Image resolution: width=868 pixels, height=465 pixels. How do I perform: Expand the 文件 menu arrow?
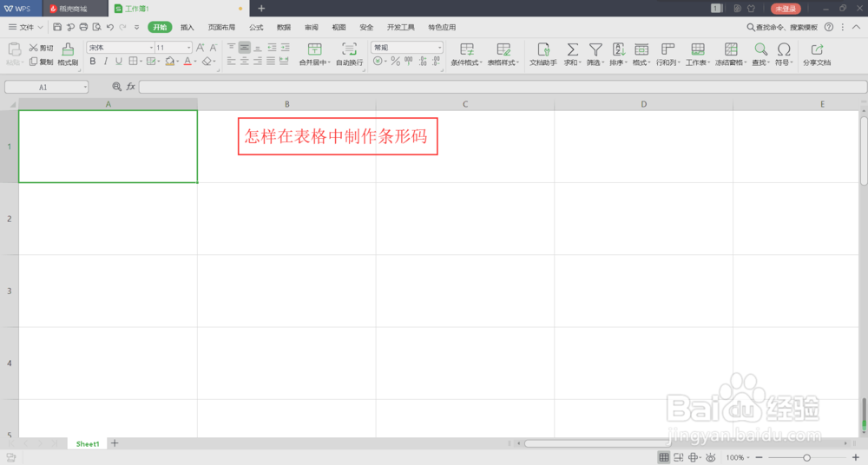(41, 27)
